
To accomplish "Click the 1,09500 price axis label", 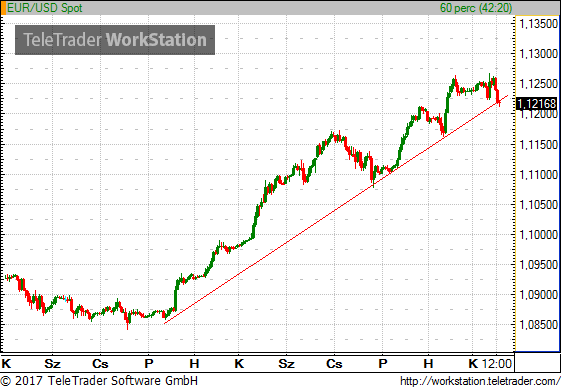I will click(x=538, y=265).
